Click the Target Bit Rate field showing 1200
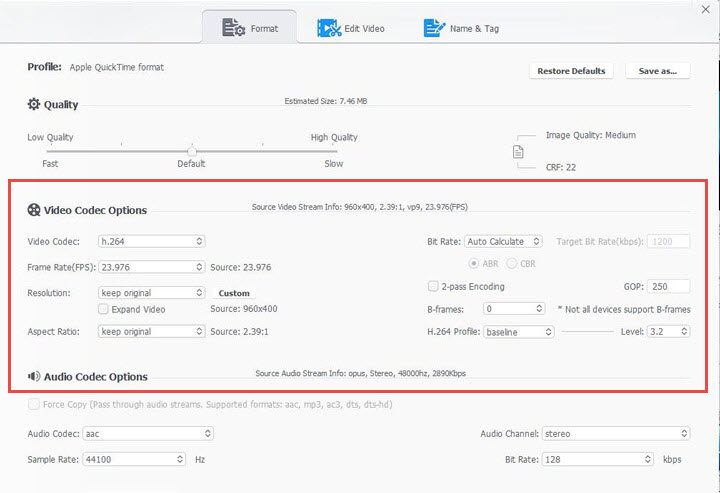 pyautogui.click(x=669, y=241)
